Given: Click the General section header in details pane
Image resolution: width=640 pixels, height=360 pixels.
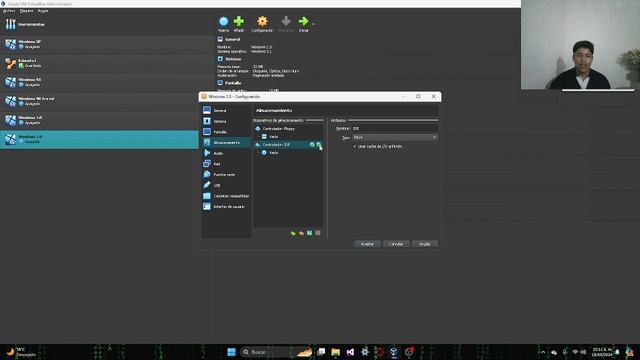Looking at the screenshot, I should [232, 39].
